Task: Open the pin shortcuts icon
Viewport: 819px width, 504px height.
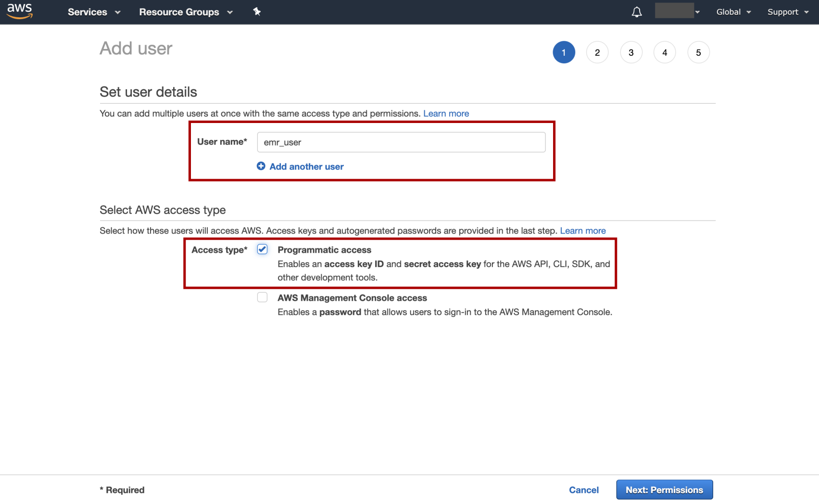Action: tap(257, 12)
